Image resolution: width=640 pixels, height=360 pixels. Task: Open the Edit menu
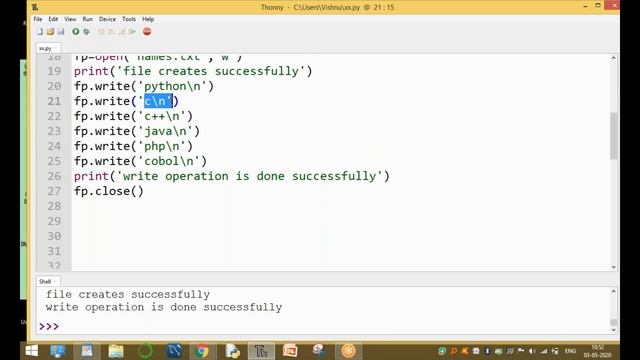coord(53,19)
